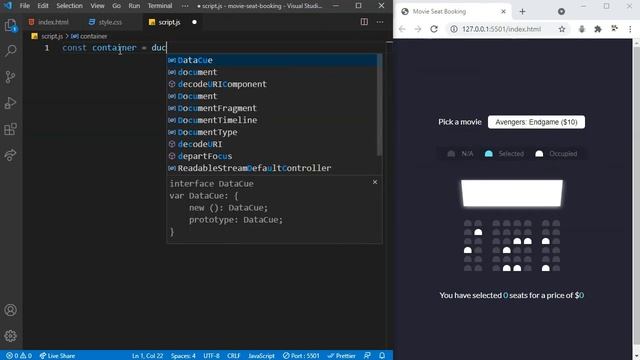Click Spaces: 4 in the status bar
This screenshot has width=640, height=360.
[x=183, y=356]
